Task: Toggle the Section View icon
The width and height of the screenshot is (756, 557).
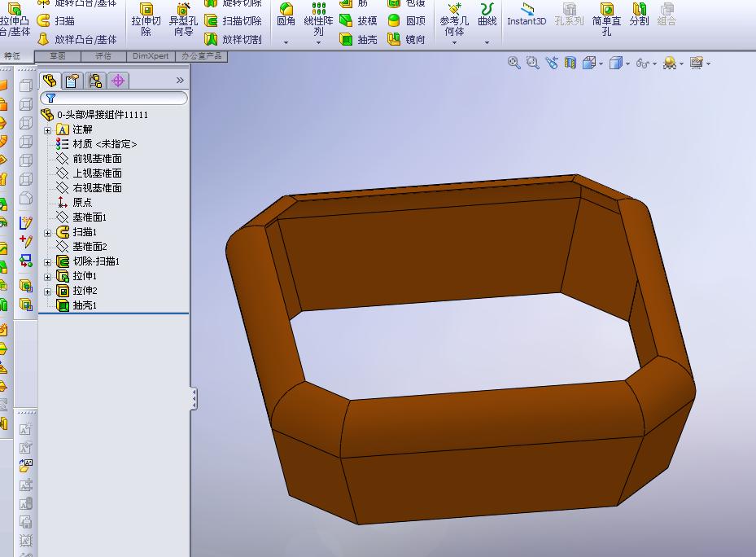Action: tap(570, 63)
